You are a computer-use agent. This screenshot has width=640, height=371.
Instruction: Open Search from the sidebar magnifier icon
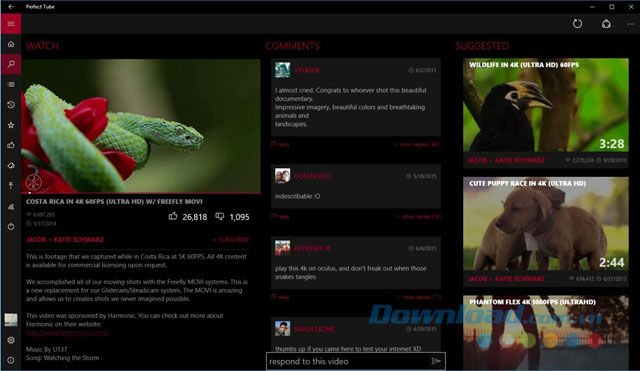(x=11, y=64)
